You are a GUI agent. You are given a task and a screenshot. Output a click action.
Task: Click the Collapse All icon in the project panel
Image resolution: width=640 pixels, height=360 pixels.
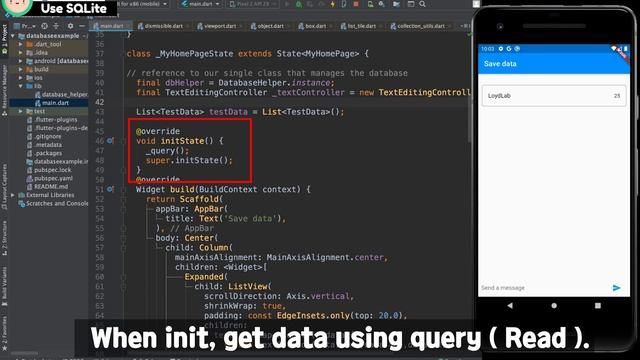tap(56, 26)
